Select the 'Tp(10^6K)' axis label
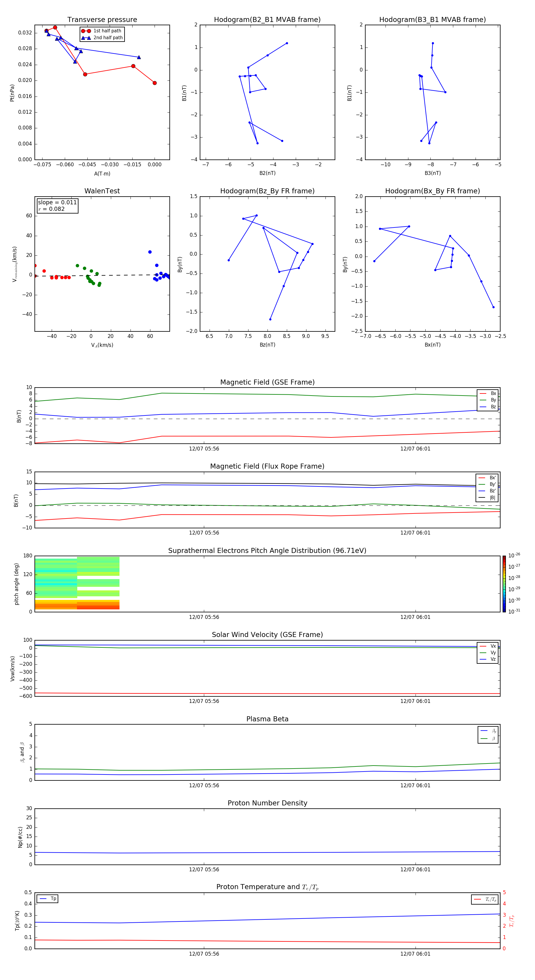The width and height of the screenshot is (535, 980). coord(17,921)
